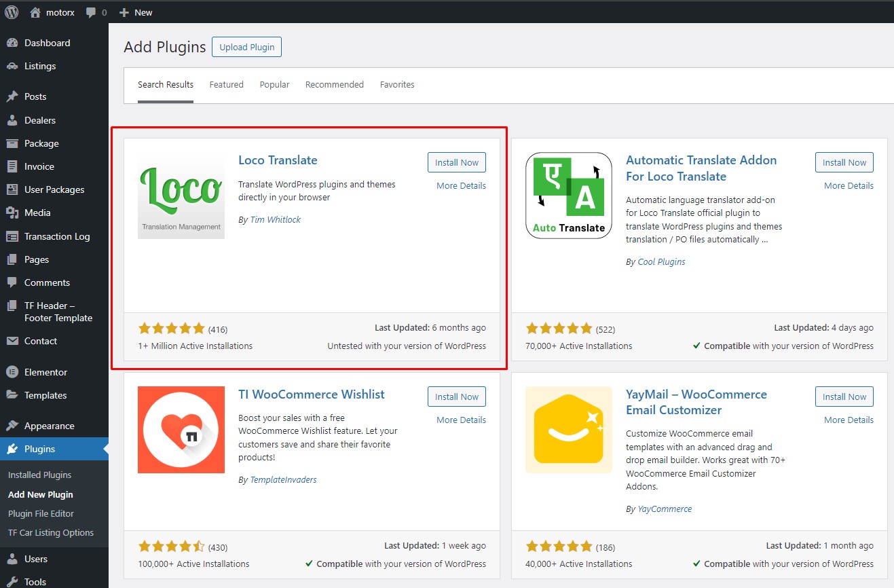The image size is (894, 588).
Task: Open Automatic Translate Addon For Loco Translate title
Action: pos(701,168)
